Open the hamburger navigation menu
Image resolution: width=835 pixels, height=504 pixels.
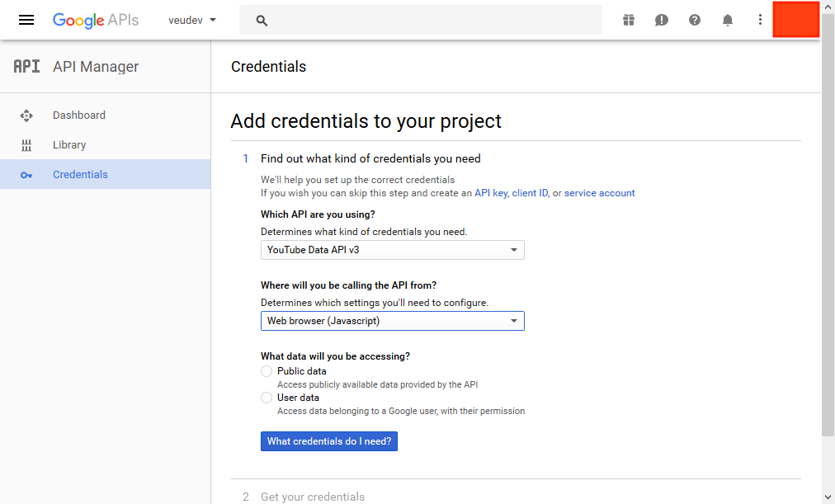coord(26,20)
